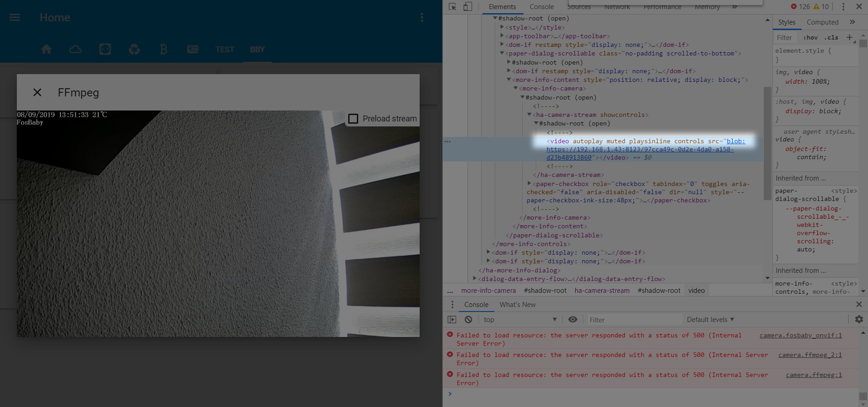The width and height of the screenshot is (868, 407).
Task: Enable the Preload stream checkbox
Action: [353, 119]
